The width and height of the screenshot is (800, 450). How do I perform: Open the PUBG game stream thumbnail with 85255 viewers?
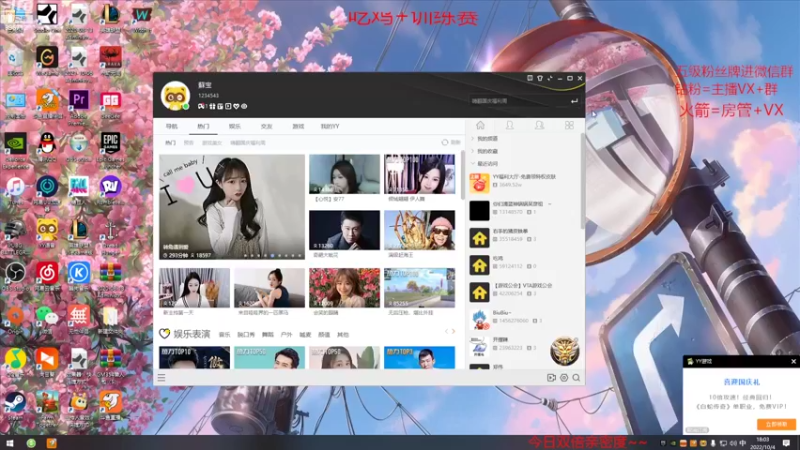[419, 288]
